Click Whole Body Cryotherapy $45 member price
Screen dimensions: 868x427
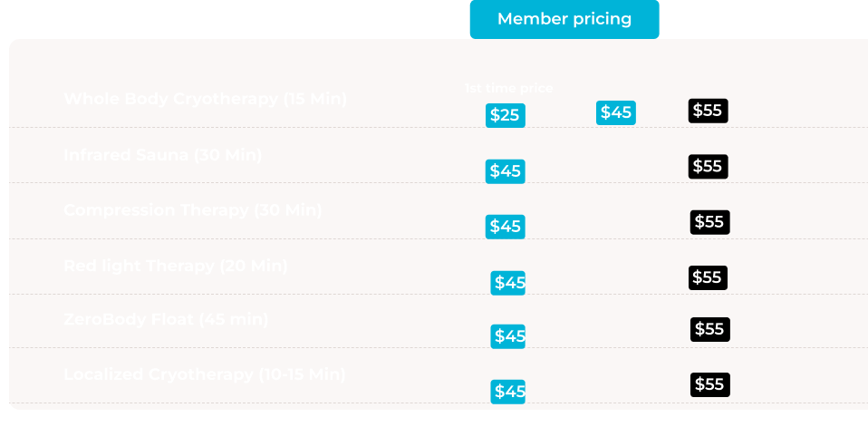point(615,112)
